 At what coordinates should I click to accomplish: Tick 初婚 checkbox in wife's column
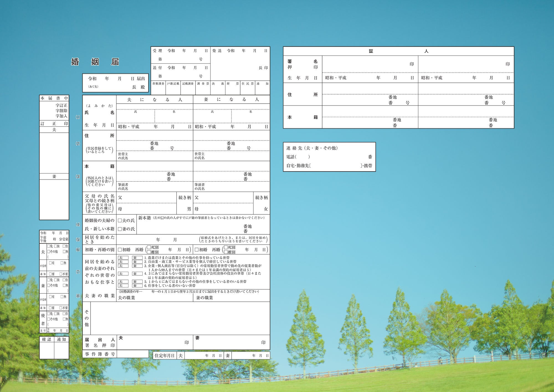(x=197, y=250)
